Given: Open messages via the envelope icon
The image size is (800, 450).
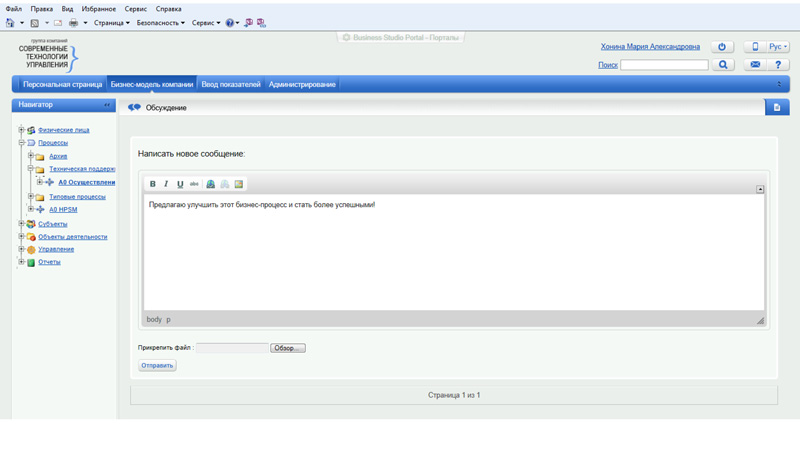Looking at the screenshot, I should coord(755,65).
